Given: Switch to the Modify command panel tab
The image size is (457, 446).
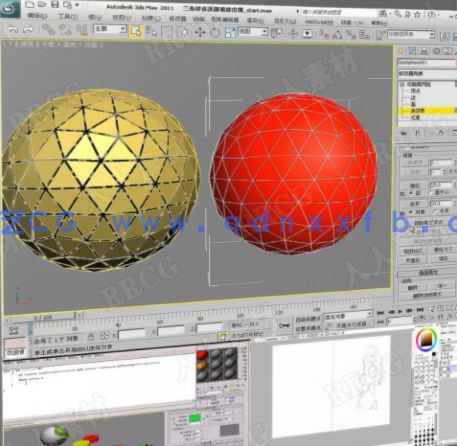Looking at the screenshot, I should coord(412,51).
